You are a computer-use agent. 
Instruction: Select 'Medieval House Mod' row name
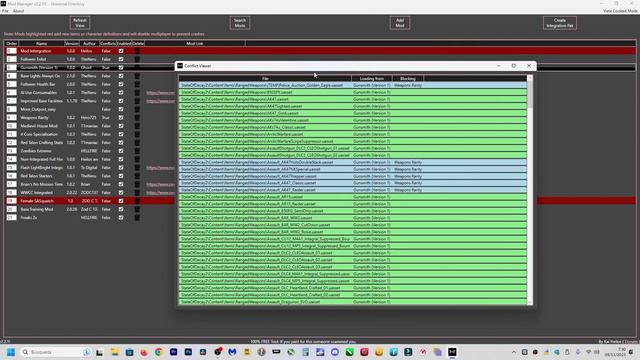39,126
